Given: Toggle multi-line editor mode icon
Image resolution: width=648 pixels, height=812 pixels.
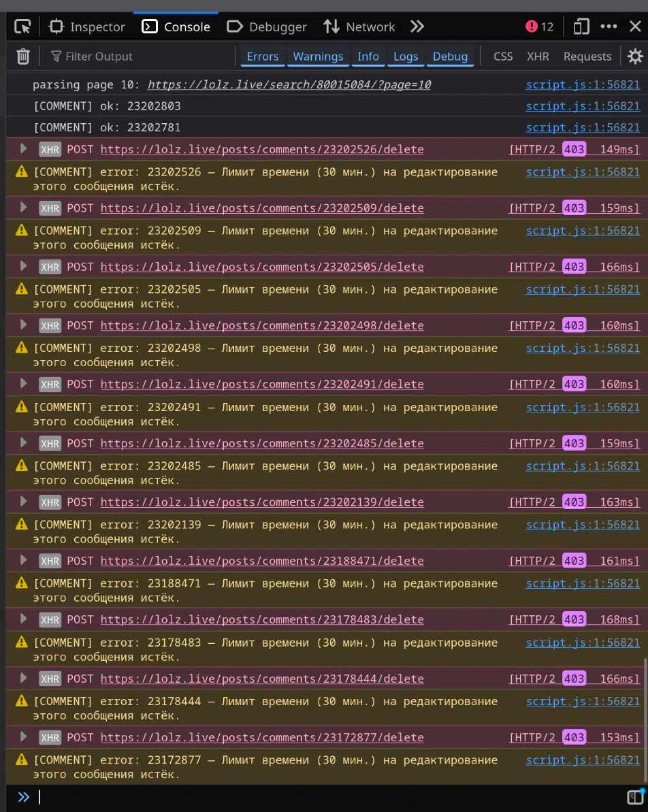Looking at the screenshot, I should (635, 797).
